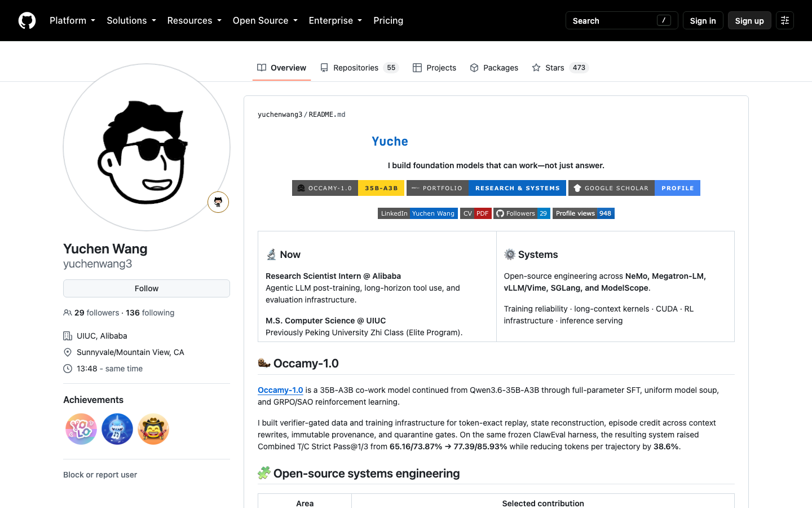812x508 pixels.
Task: Expand the Enterprise menu
Action: coord(336,20)
